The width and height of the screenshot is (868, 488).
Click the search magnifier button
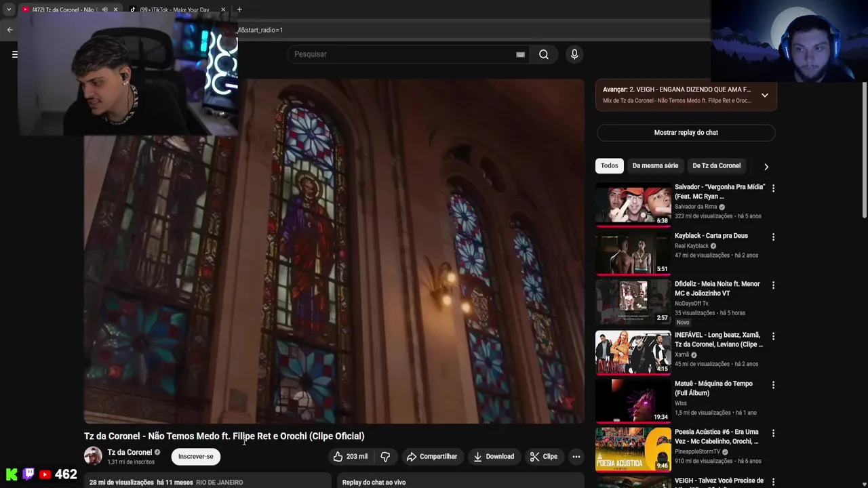point(544,54)
